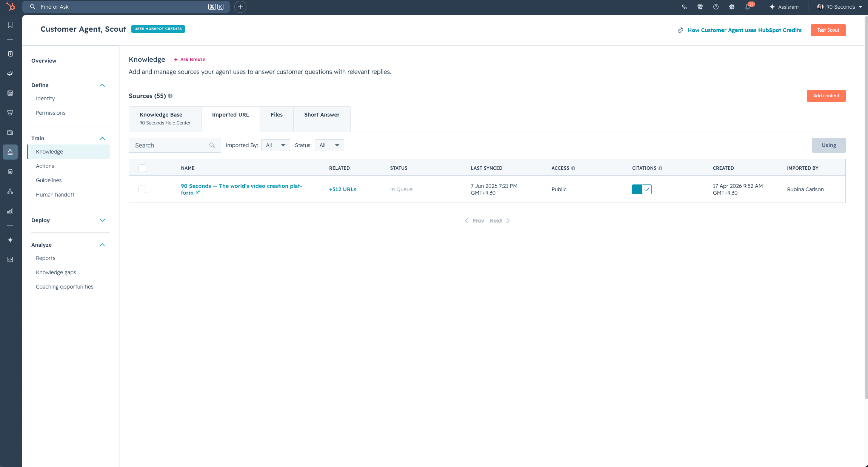The height and width of the screenshot is (467, 868).
Task: Open Coaching opportunities under Analyze
Action: [65, 287]
